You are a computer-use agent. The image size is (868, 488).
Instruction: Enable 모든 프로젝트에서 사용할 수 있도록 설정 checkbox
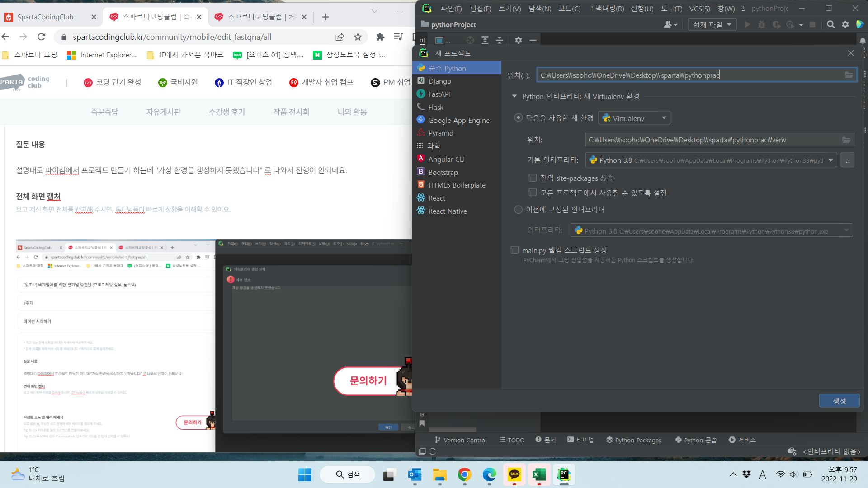point(533,192)
